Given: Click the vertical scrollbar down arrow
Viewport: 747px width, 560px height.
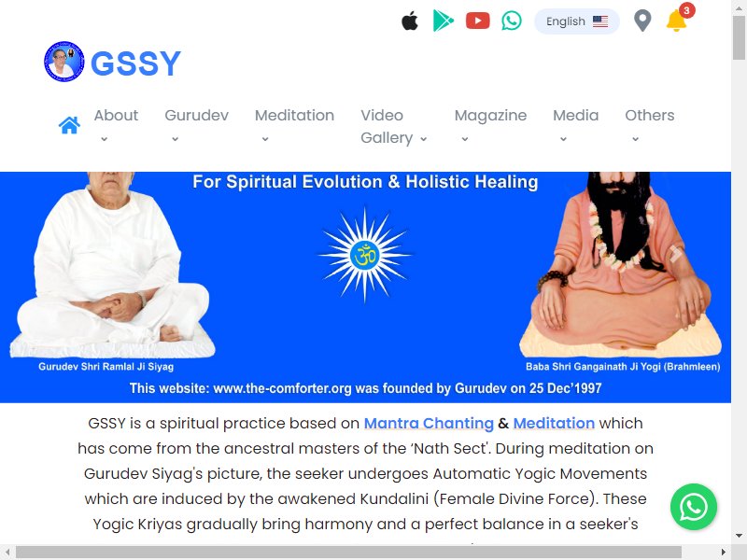Looking at the screenshot, I should pos(739,535).
